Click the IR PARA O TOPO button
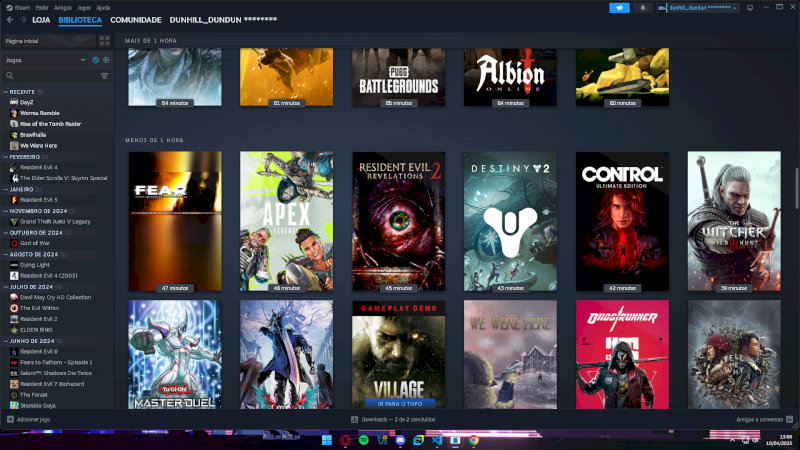 (x=398, y=402)
